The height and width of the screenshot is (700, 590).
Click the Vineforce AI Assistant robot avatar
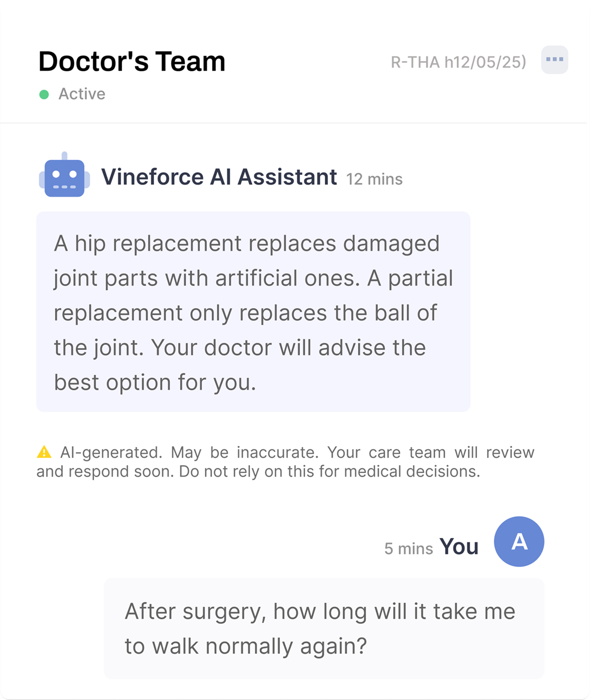[x=64, y=175]
